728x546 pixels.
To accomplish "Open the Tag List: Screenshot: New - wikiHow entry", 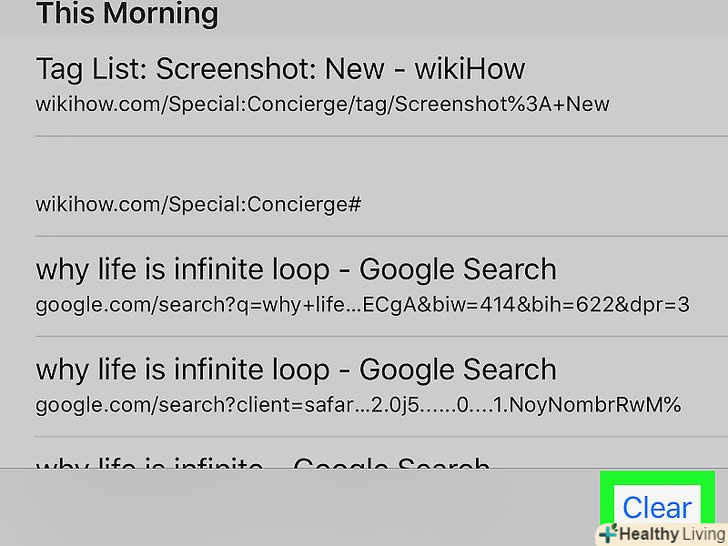I will tap(280, 70).
